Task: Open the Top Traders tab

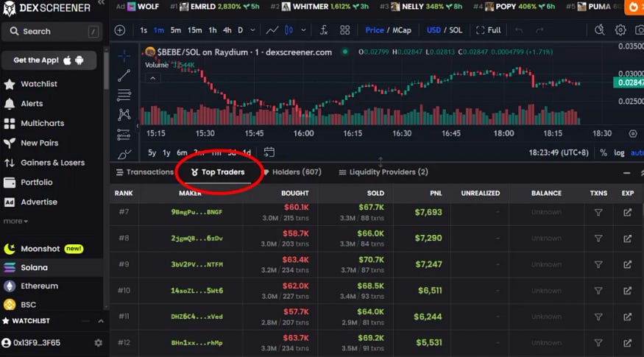Action: [218, 172]
